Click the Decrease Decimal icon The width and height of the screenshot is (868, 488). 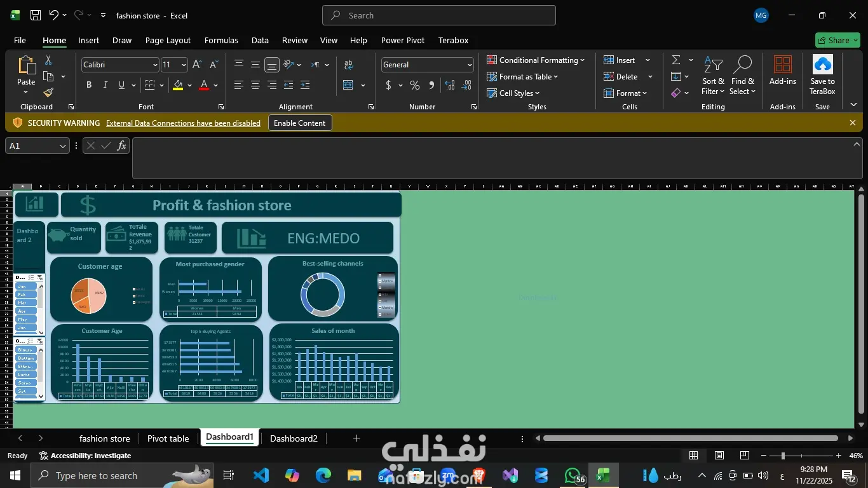(467, 85)
